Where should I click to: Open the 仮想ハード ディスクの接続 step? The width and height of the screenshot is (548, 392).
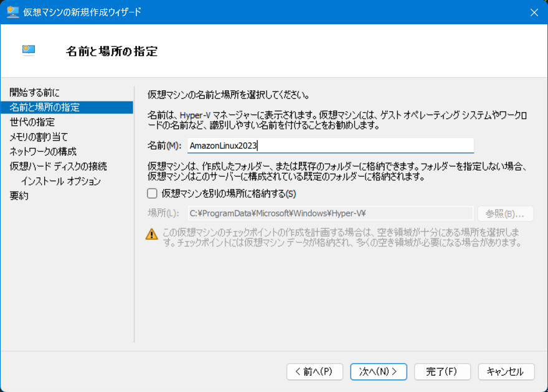[x=59, y=167]
